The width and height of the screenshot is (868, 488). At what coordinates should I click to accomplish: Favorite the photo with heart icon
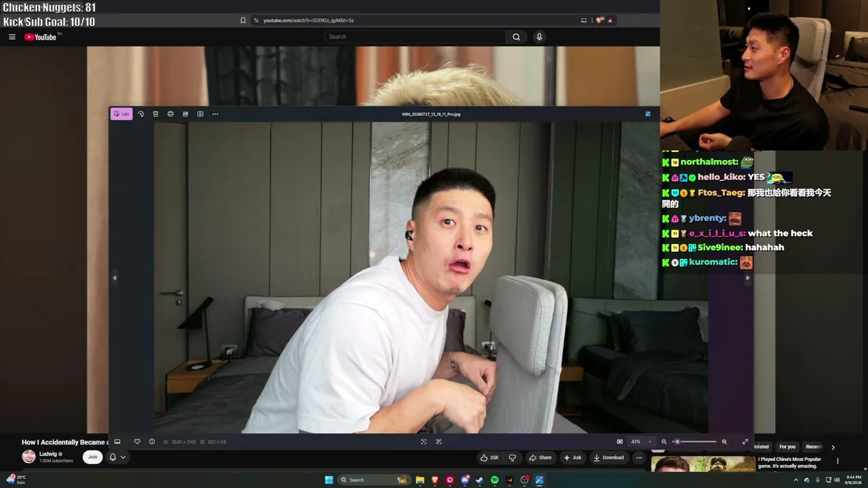(x=137, y=442)
